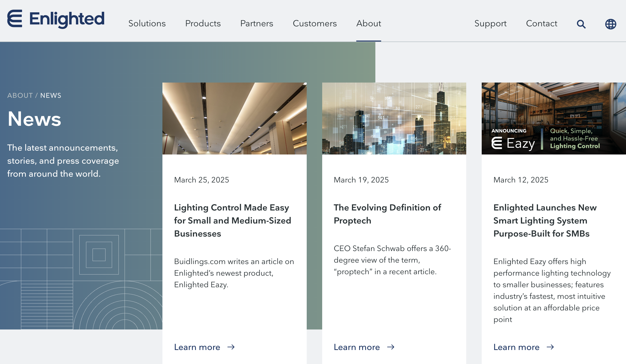Image resolution: width=626 pixels, height=364 pixels.
Task: Open the Products menu
Action: pos(203,23)
